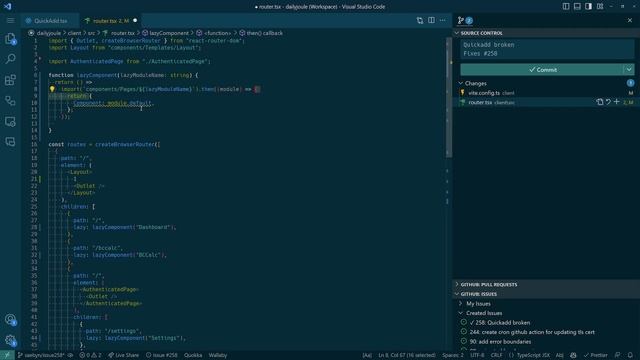Open the Search view in activity bar
Image resolution: width=640 pixels, height=360 pixels.
(x=10, y=59)
